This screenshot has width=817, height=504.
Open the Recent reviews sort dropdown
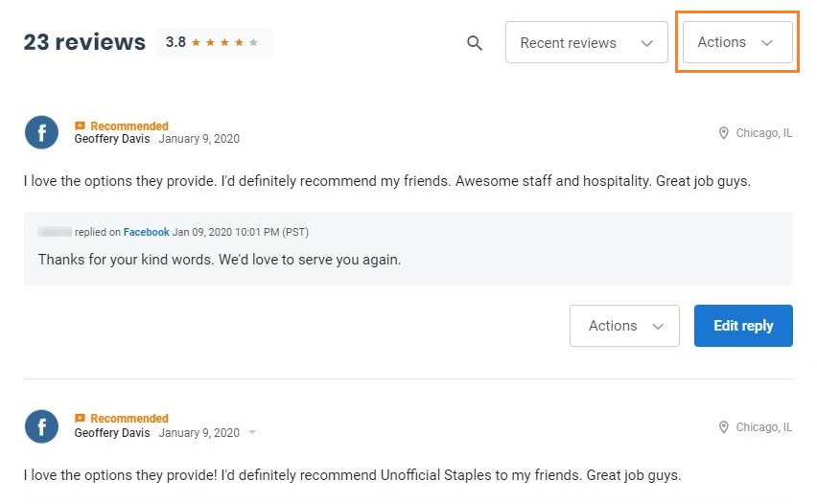586,43
